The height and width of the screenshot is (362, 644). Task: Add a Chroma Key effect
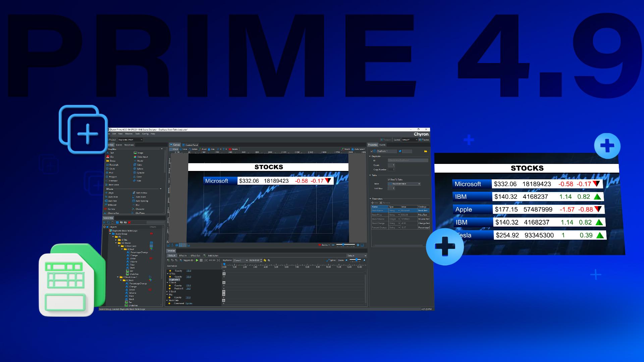click(114, 213)
